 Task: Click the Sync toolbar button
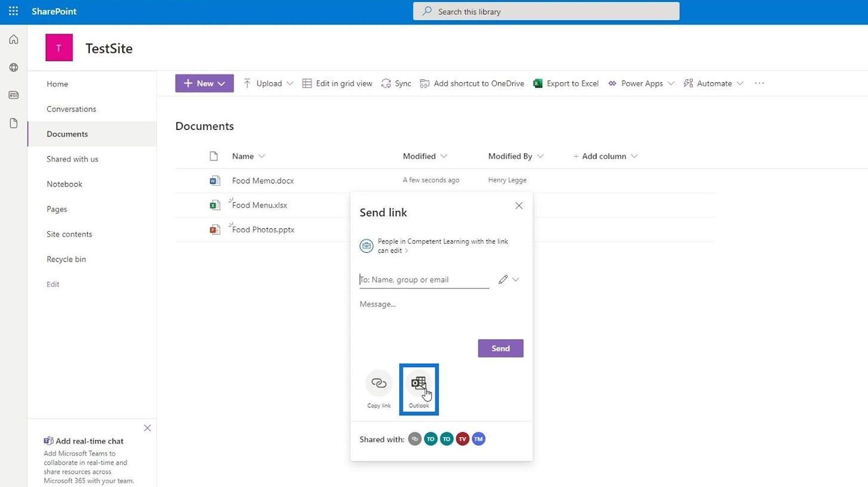[396, 83]
